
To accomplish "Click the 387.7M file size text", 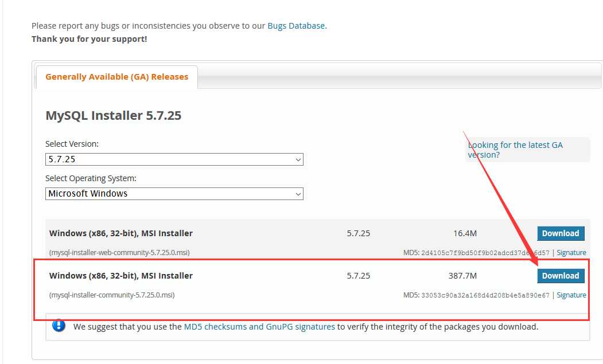I will (x=462, y=276).
